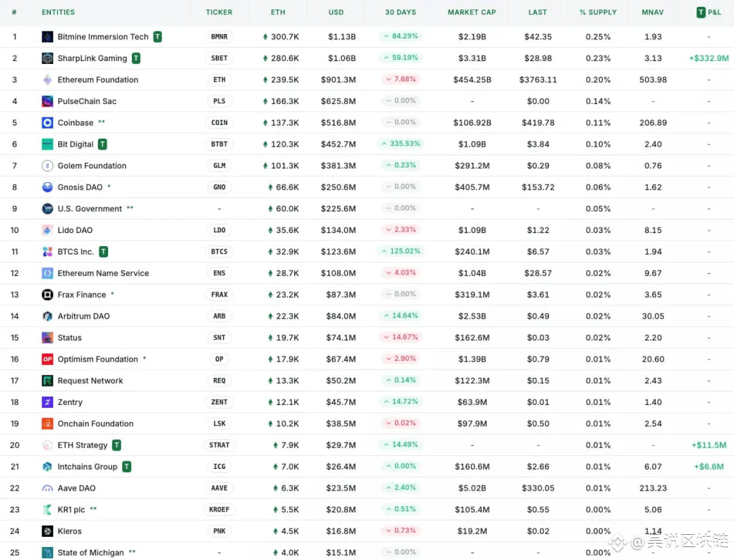The height and width of the screenshot is (560, 734).
Task: Click the COIN ticker pill
Action: tap(219, 123)
